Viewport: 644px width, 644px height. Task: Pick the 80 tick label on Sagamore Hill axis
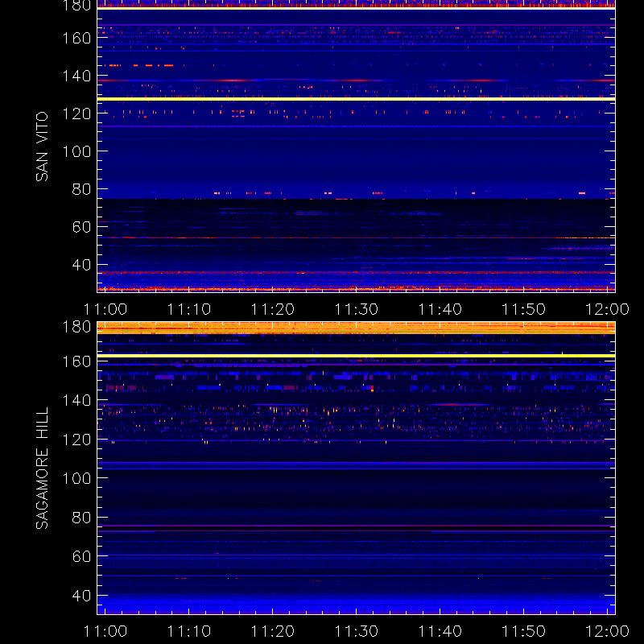[x=81, y=518]
